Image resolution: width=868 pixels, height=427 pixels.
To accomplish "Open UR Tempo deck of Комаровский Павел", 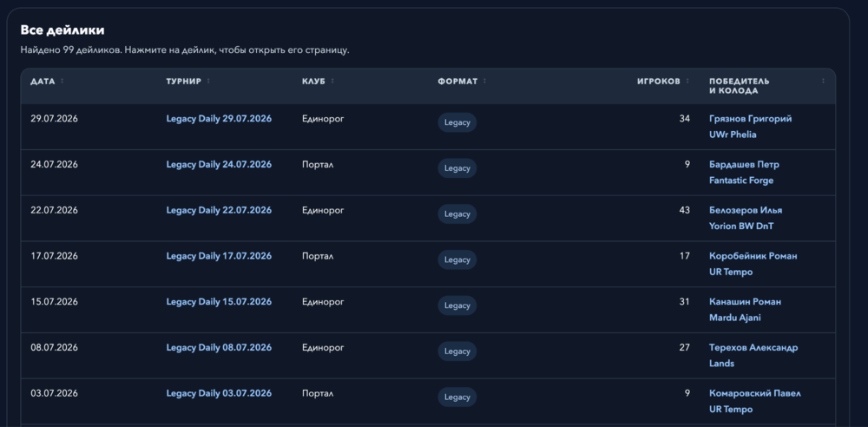I will (x=731, y=410).
